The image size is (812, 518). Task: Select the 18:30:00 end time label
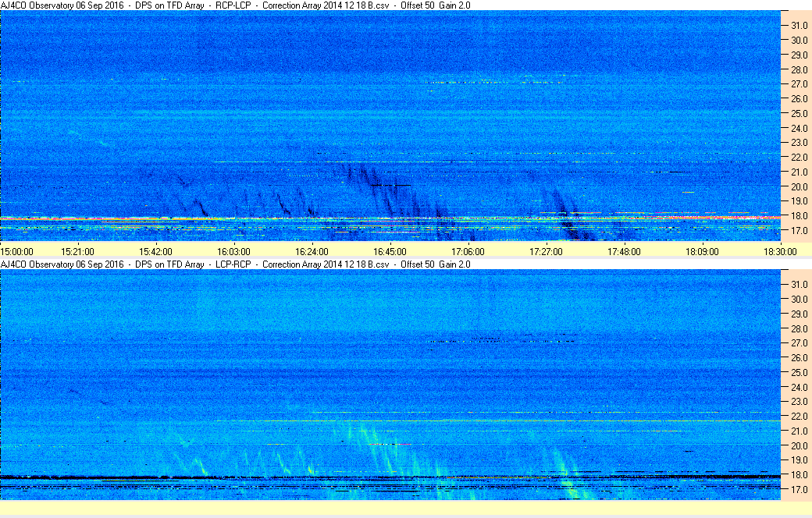tap(780, 251)
